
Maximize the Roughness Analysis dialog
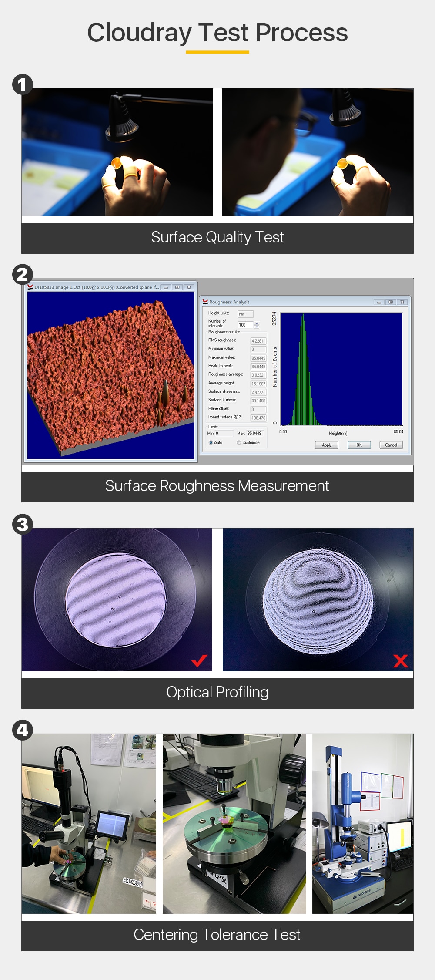tap(391, 302)
